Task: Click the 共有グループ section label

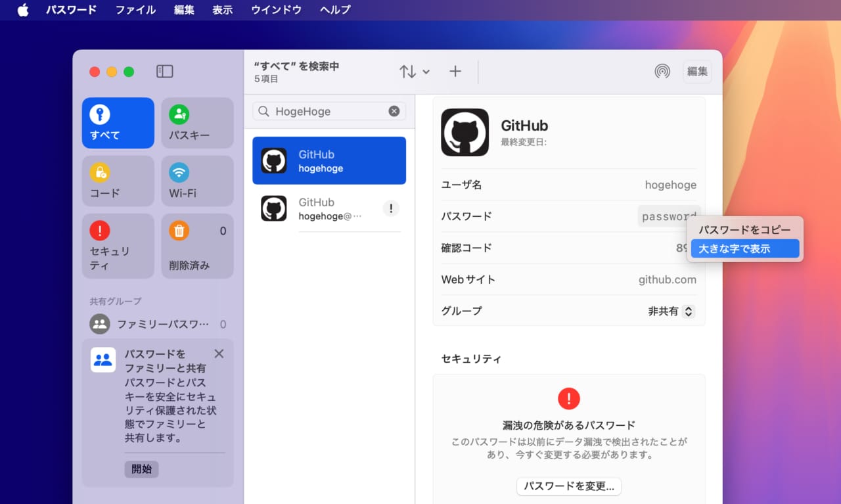Action: pos(116,302)
